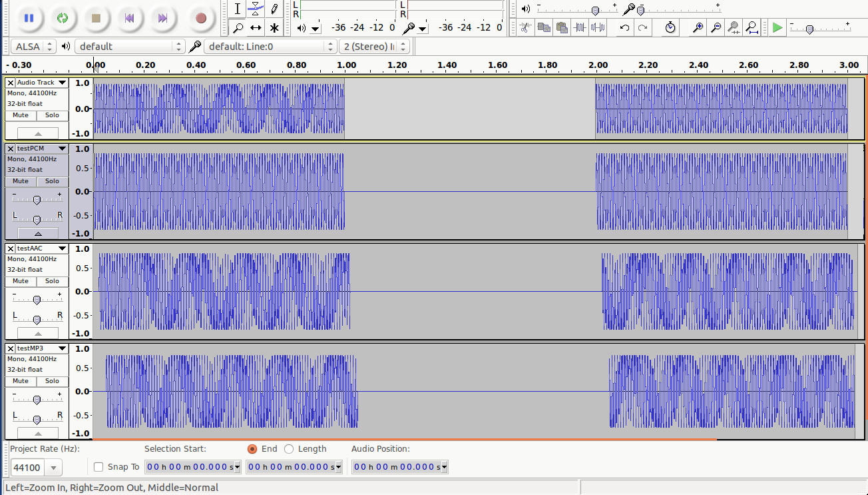Skip to End of track
This screenshot has width=868, height=495.
(x=162, y=18)
